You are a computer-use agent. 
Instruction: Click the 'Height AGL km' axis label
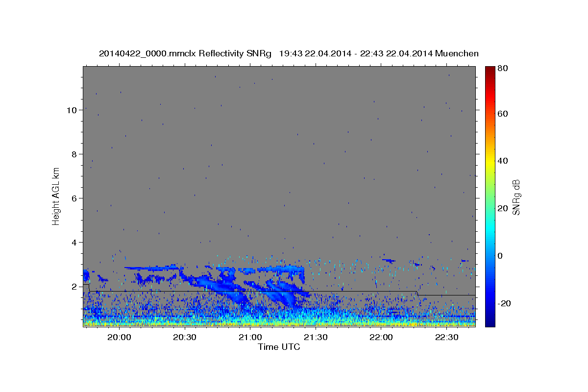click(56, 196)
